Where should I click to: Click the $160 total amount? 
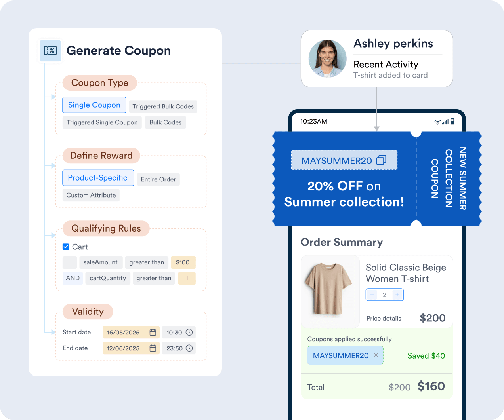(431, 386)
